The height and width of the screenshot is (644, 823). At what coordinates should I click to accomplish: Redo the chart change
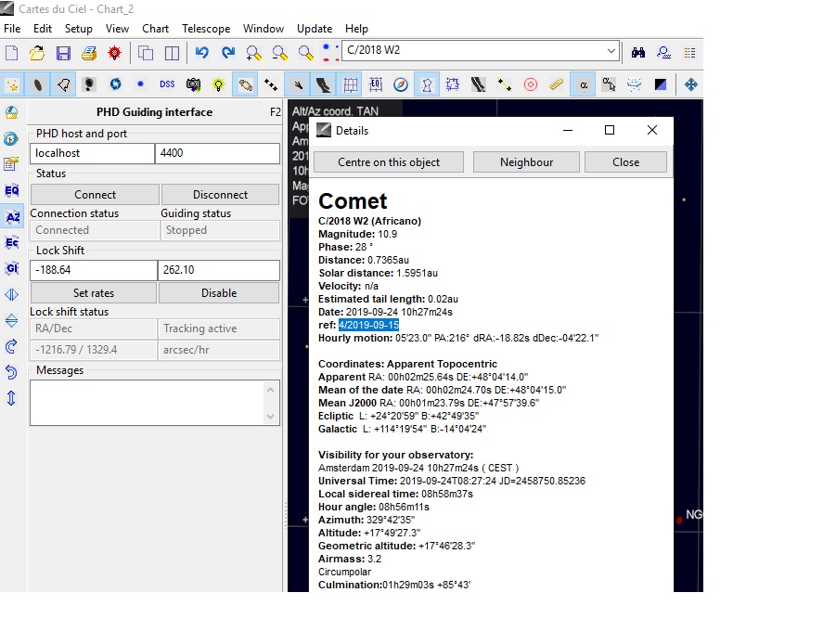coord(228,53)
